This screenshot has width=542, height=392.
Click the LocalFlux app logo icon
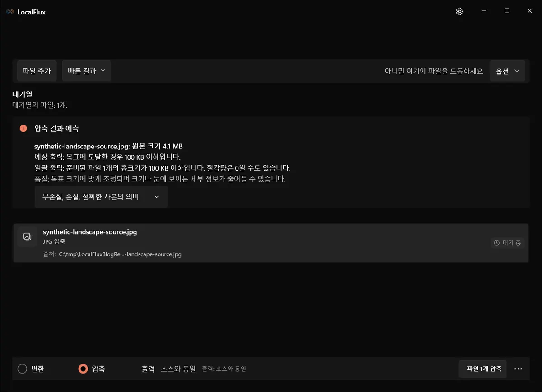point(10,12)
